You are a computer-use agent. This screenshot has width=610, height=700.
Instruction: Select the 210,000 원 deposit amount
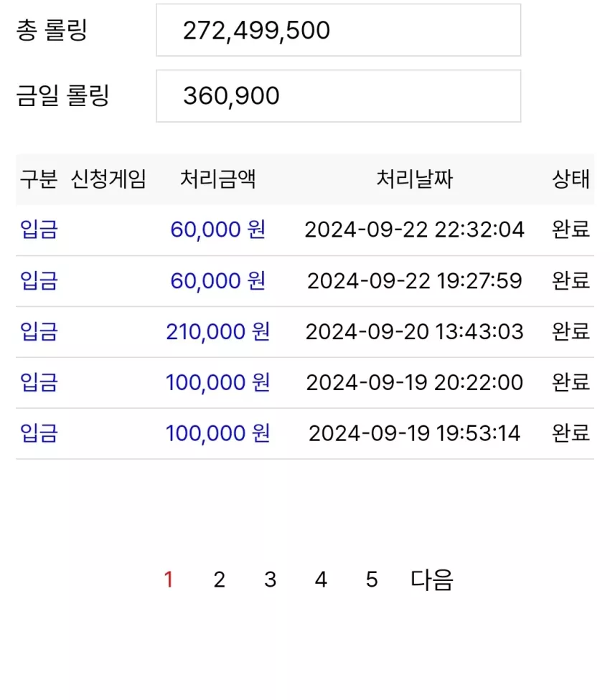[218, 331]
